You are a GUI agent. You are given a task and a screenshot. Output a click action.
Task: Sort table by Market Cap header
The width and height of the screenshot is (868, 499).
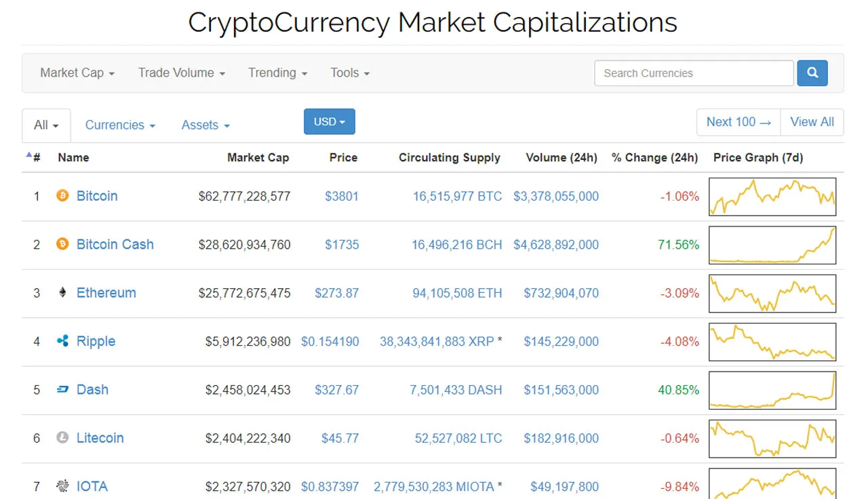(258, 157)
